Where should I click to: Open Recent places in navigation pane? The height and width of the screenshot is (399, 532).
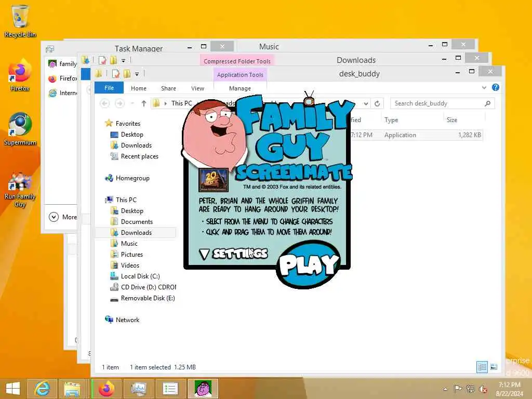coord(139,156)
